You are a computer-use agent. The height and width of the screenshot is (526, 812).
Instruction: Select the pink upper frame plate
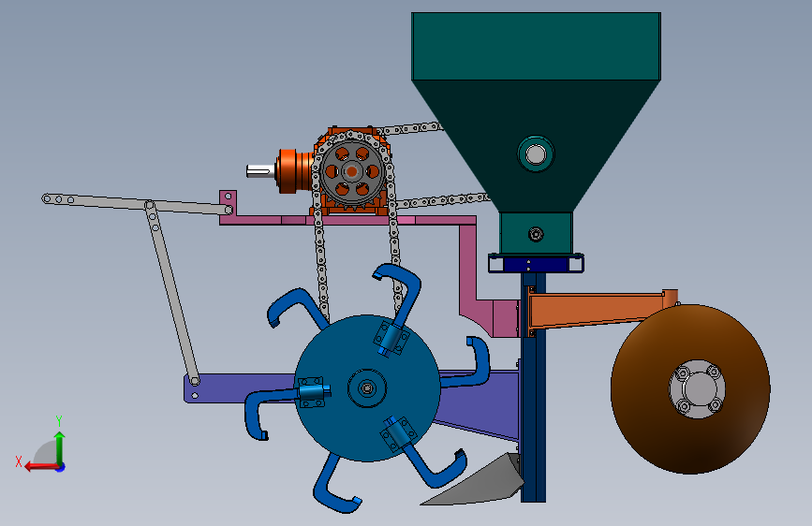click(347, 220)
